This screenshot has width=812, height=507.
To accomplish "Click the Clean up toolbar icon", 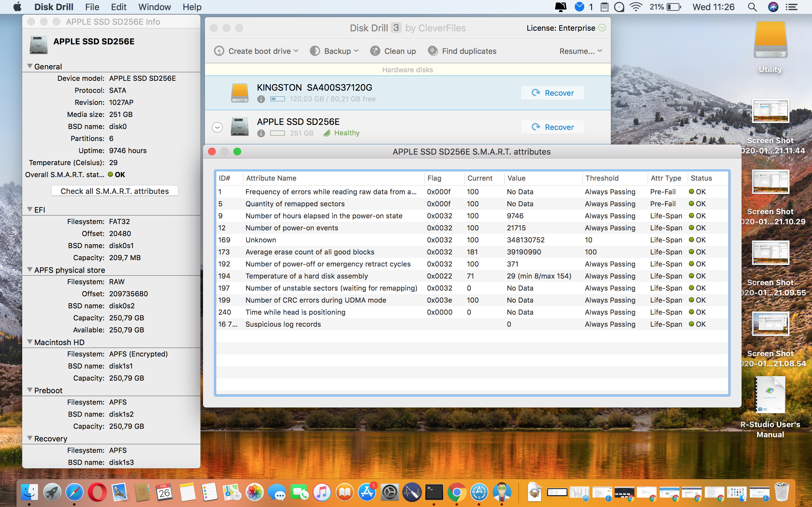I will pyautogui.click(x=375, y=51).
